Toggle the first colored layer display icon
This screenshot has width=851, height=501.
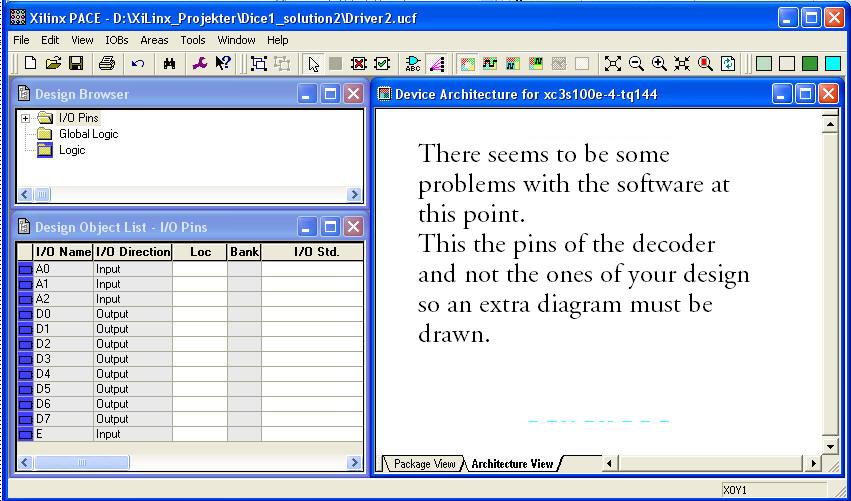tap(467, 64)
